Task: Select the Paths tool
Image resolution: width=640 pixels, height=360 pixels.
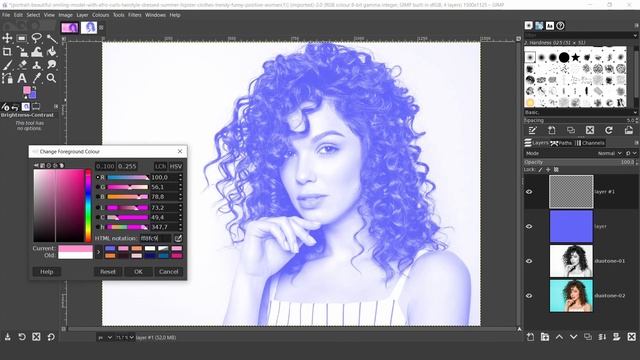Action: point(7,78)
